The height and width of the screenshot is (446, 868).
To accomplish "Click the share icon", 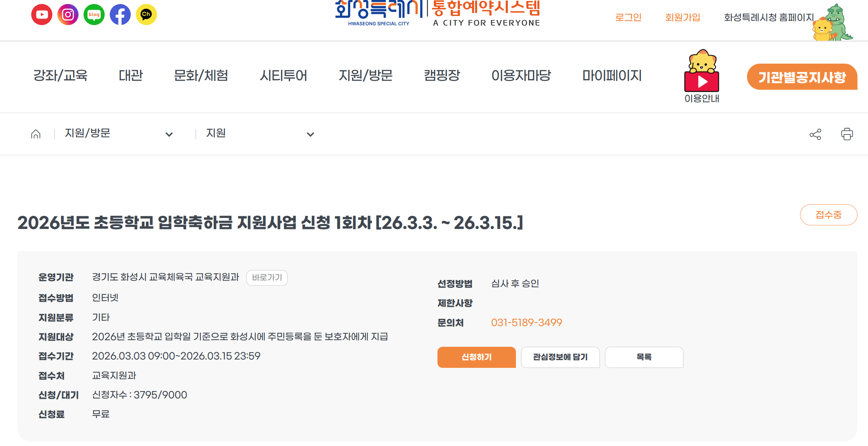I will point(815,134).
